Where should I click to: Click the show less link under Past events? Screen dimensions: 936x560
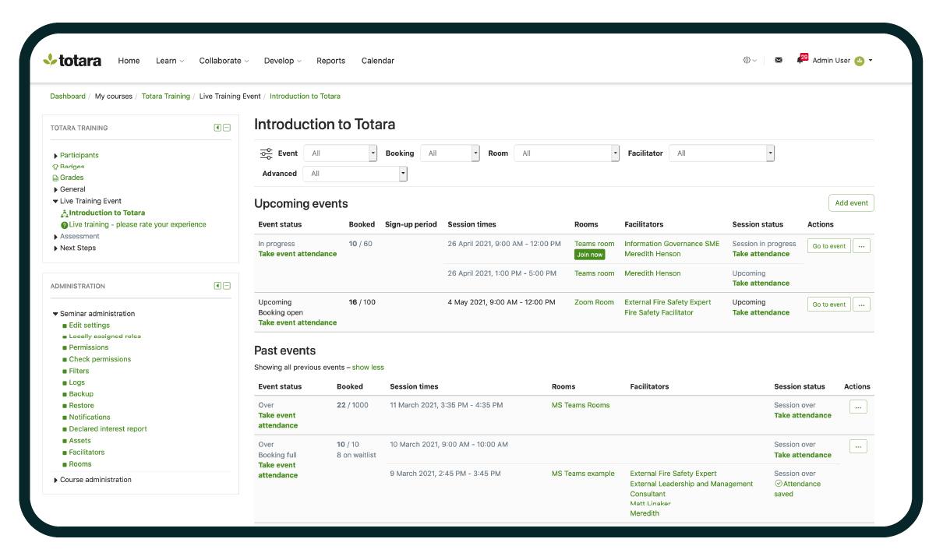click(x=368, y=368)
